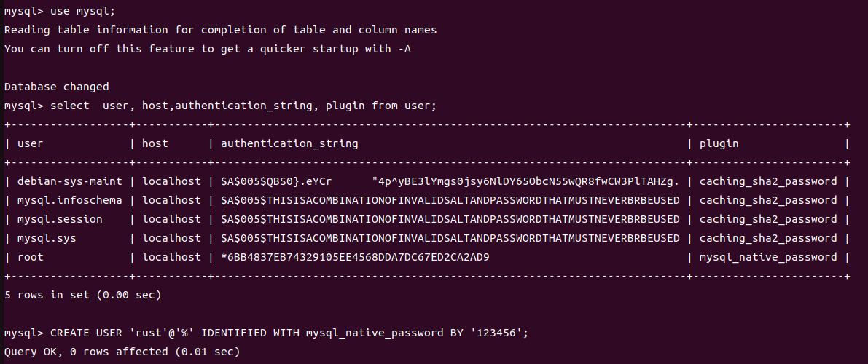Click the mysql_native_password plugin cell for root
Image resolution: width=868 pixels, height=364 pixels.
pyautogui.click(x=768, y=257)
